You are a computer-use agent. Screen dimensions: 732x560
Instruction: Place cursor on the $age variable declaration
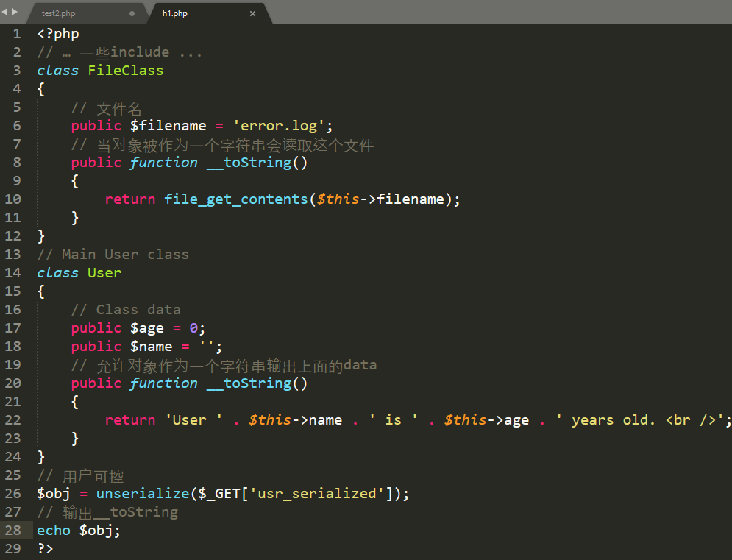click(146, 328)
